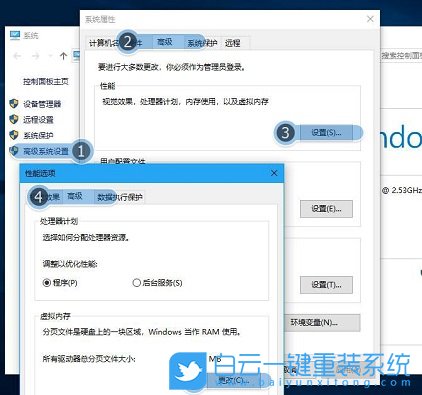This screenshot has height=395, width=422.
Task: Click 所有驱动器总分页文件大小 label
Action: (89, 359)
